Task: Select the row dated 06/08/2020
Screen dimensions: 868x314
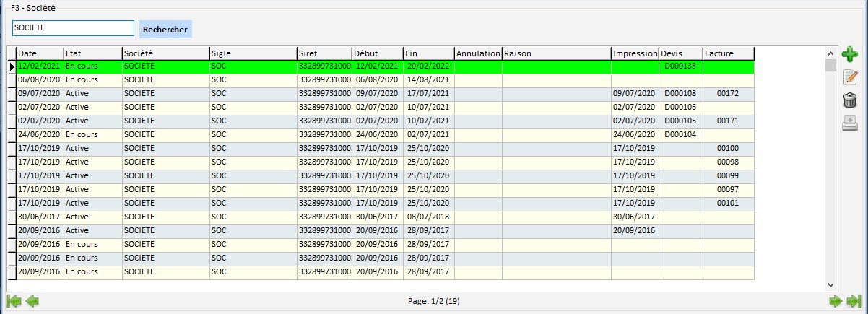Action: 40,80
